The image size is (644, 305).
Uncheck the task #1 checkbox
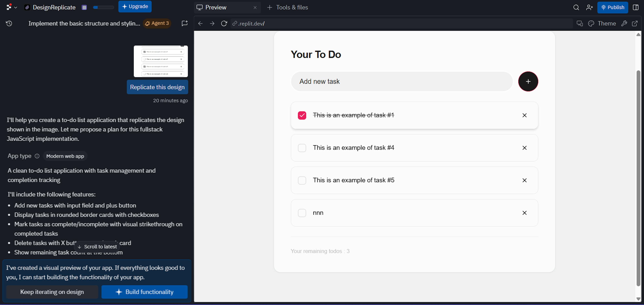[302, 115]
